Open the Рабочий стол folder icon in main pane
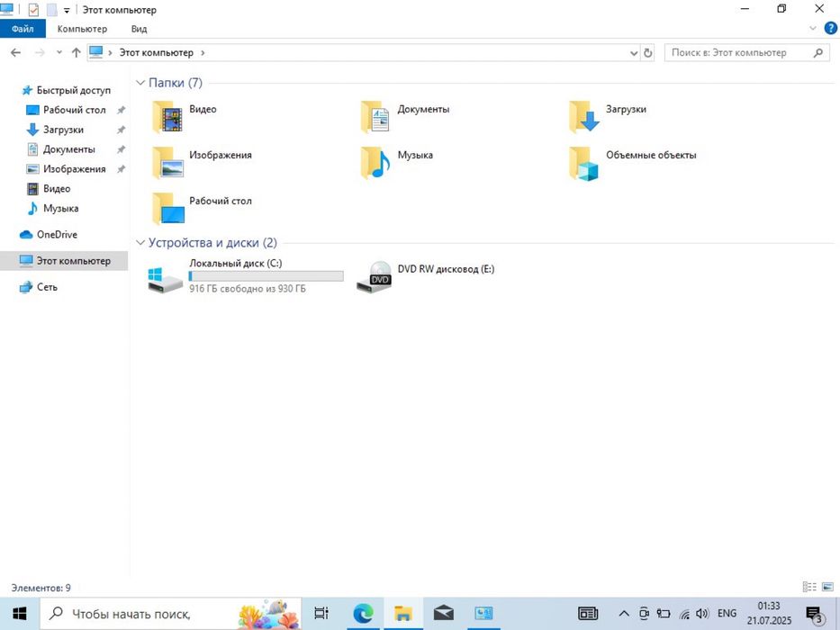Screen dimensions: 840x630 168,209
